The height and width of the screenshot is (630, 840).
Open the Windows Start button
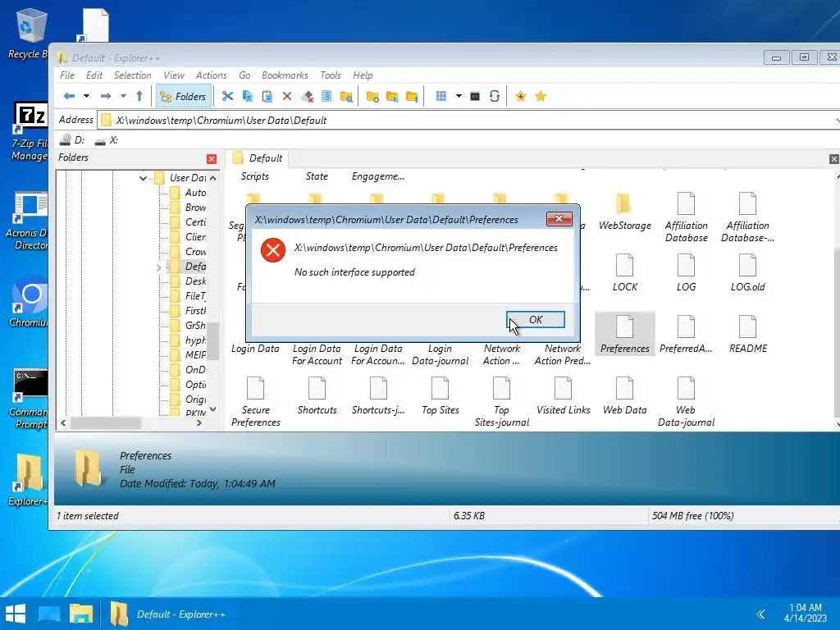16,614
